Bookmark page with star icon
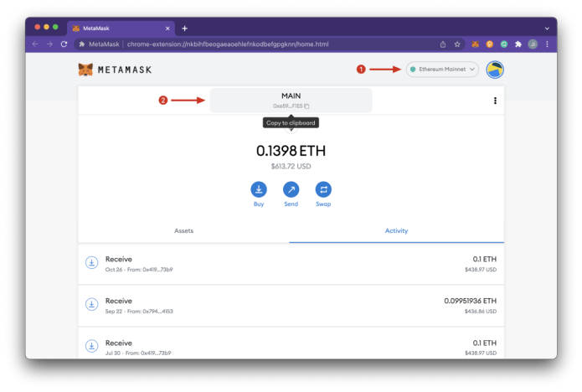 click(457, 44)
